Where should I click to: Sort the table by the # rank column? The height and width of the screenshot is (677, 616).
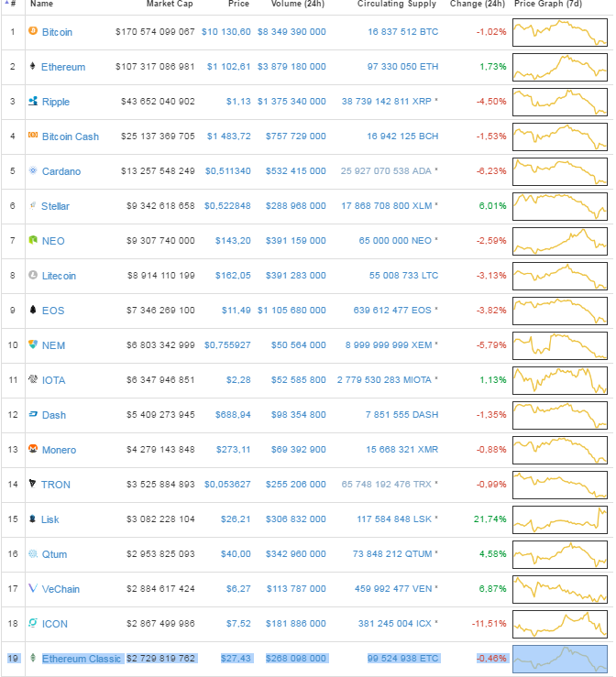(13, 5)
